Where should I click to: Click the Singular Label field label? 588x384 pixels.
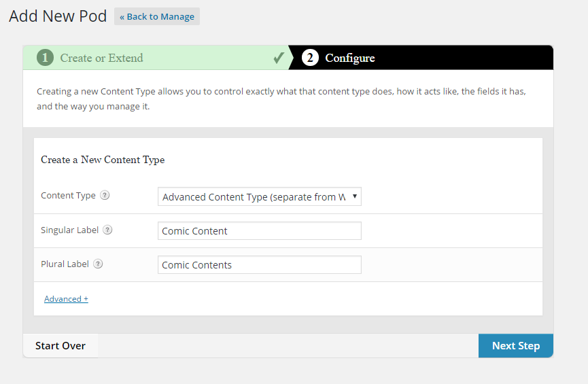click(x=69, y=230)
